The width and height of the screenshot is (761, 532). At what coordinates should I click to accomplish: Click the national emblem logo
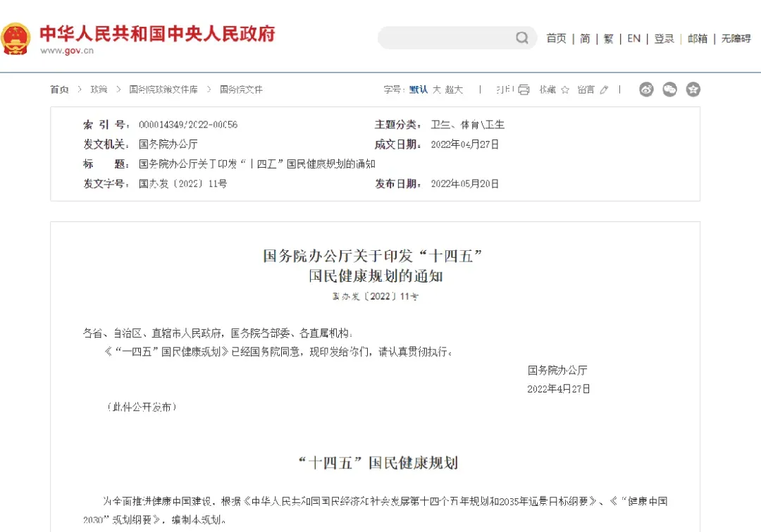pyautogui.click(x=15, y=38)
